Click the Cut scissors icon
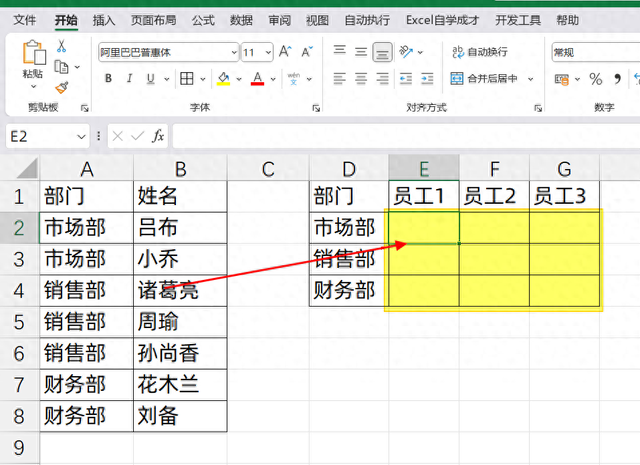Viewport: 640px width, 465px height. tap(61, 46)
